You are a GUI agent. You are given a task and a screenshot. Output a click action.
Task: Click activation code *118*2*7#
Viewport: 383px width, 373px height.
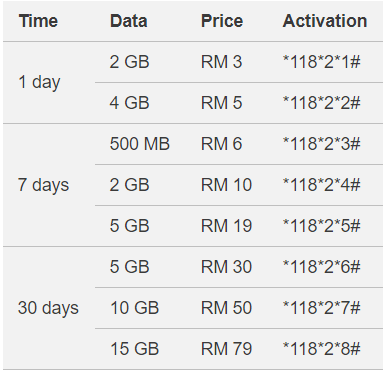point(322,308)
